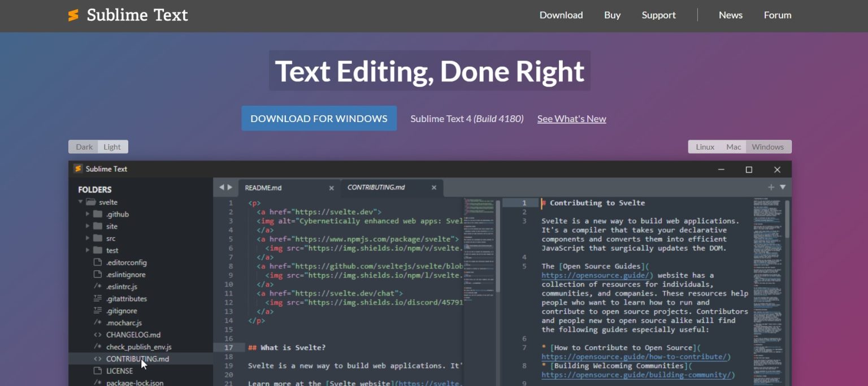Image resolution: width=868 pixels, height=386 pixels.
Task: Click the left tab-navigation arrow
Action: pyautogui.click(x=222, y=187)
